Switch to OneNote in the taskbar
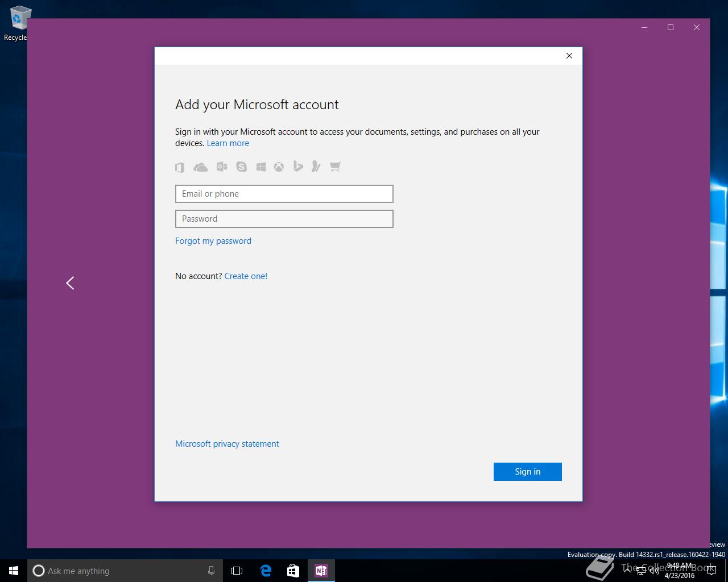The height and width of the screenshot is (582, 728). [321, 571]
